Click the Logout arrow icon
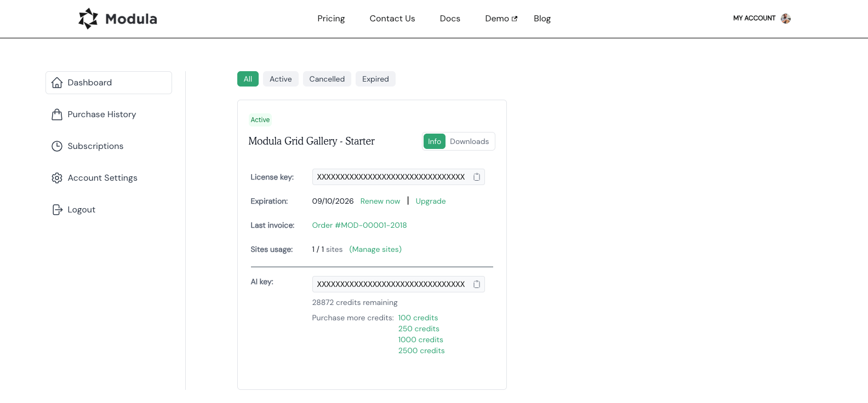868x403 pixels. click(57, 210)
